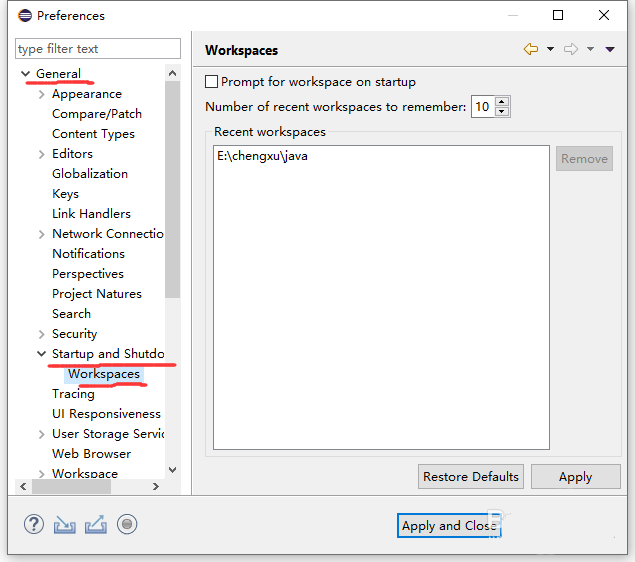
Task: Click the Export preferences icon
Action: pyautogui.click(x=96, y=524)
